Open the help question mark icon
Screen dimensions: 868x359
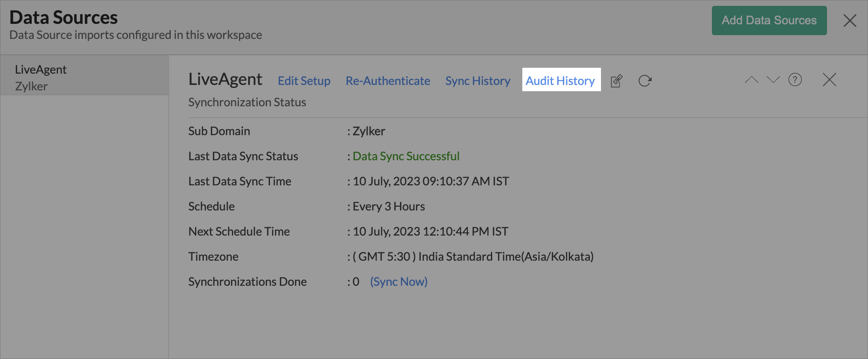795,79
